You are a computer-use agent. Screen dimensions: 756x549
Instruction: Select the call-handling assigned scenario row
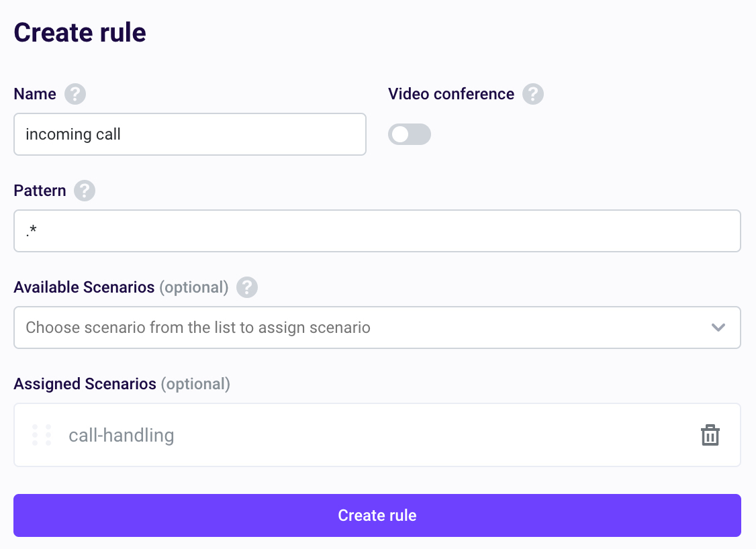(x=377, y=435)
